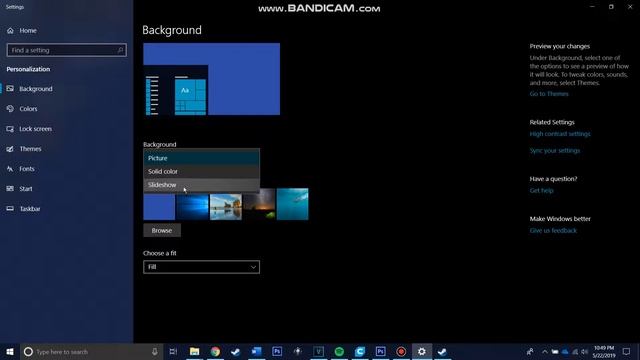Open High contrast settings link
This screenshot has width=640, height=360.
tap(560, 134)
